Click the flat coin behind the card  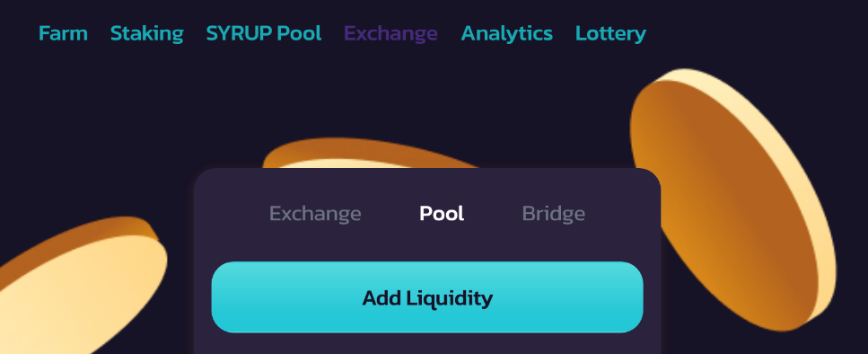click(371, 154)
